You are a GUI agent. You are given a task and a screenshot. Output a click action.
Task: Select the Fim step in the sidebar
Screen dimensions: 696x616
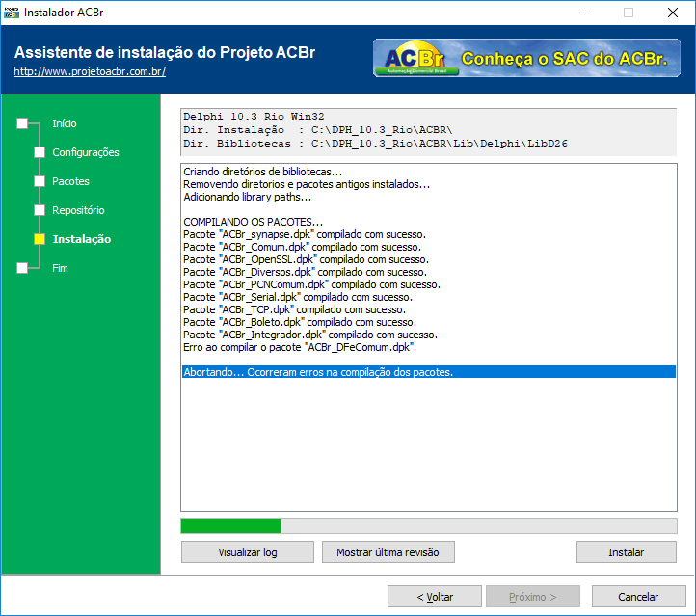click(x=60, y=268)
